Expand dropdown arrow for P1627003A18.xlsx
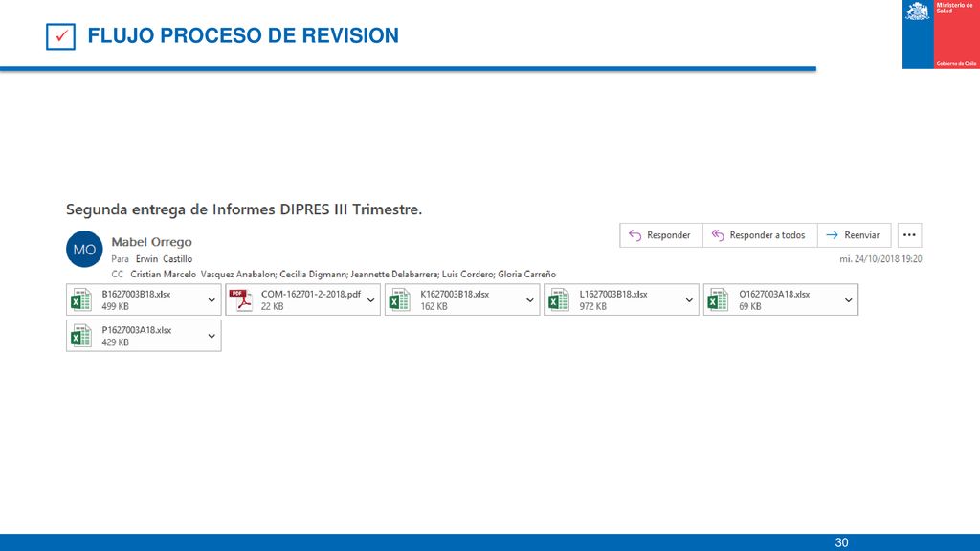 212,336
